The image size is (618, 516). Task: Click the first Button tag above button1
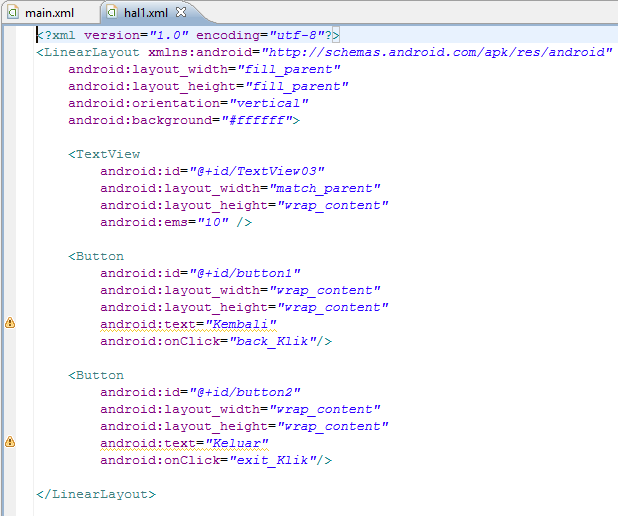(96, 256)
